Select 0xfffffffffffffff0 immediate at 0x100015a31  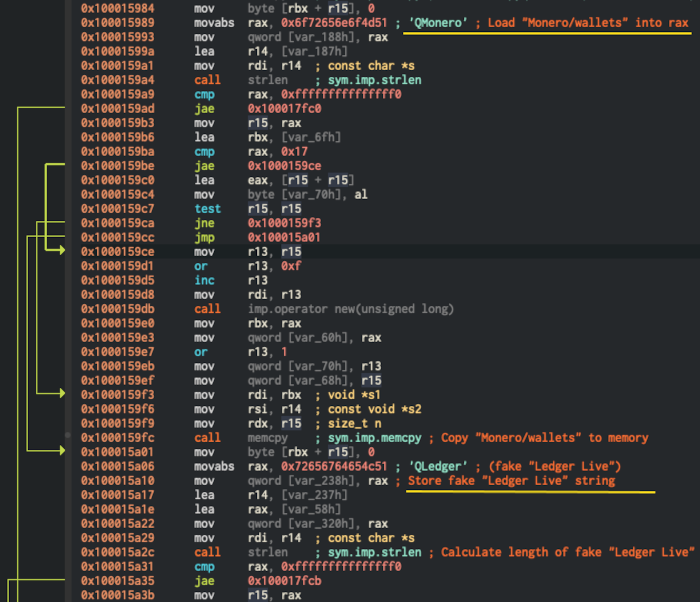341,566
